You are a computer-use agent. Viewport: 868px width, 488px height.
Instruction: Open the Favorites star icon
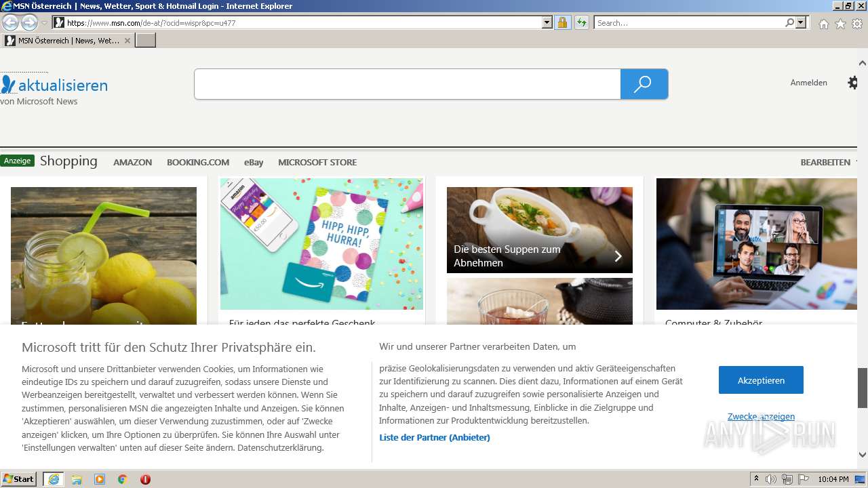840,24
